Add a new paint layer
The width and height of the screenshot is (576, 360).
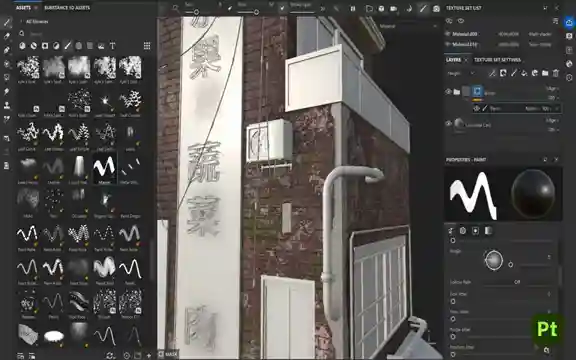(514, 73)
